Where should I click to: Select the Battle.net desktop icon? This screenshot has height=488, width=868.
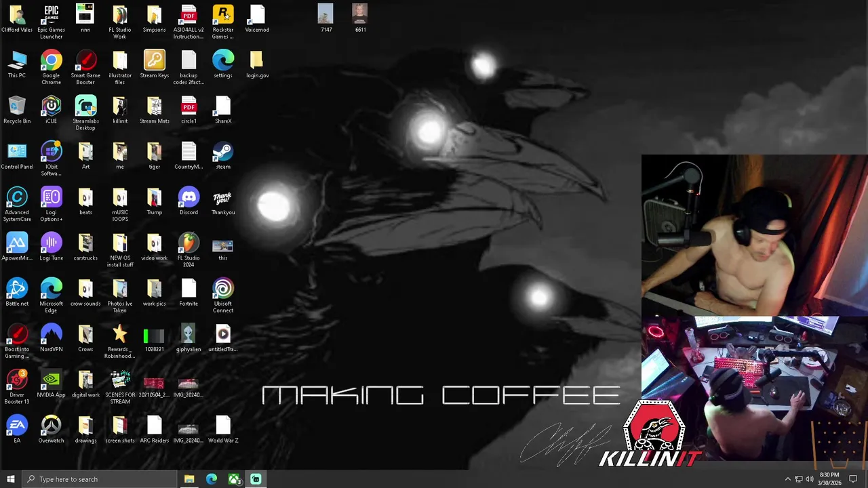[17, 292]
